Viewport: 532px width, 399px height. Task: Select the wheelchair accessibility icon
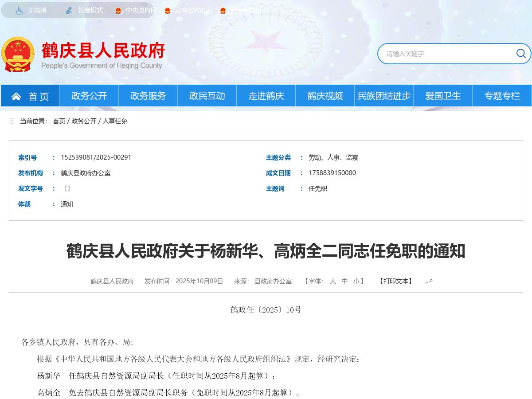pos(19,10)
